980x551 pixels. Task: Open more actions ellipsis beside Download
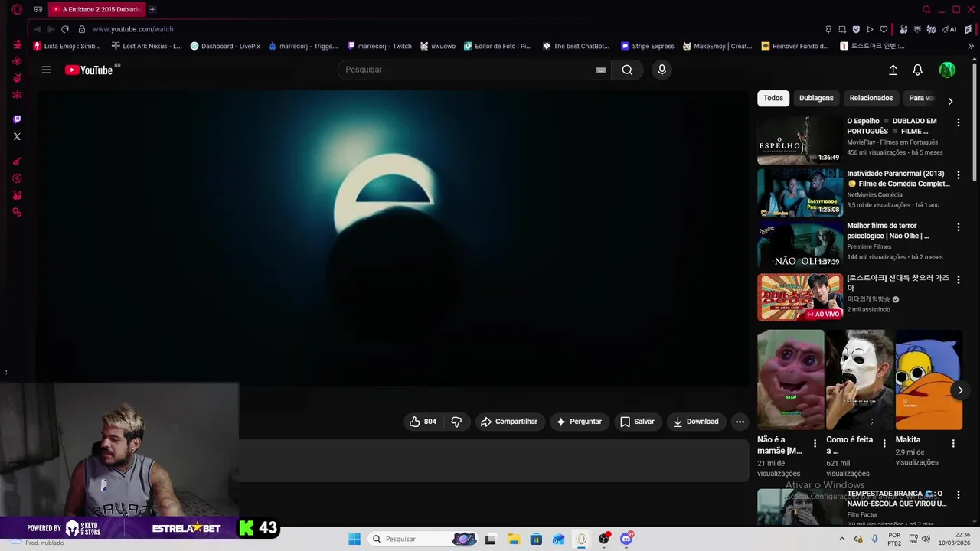(740, 422)
